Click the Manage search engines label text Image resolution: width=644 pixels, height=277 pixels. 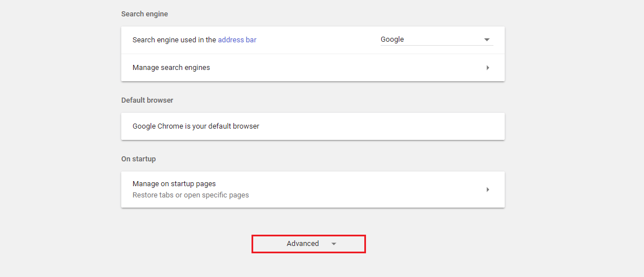pyautogui.click(x=171, y=67)
